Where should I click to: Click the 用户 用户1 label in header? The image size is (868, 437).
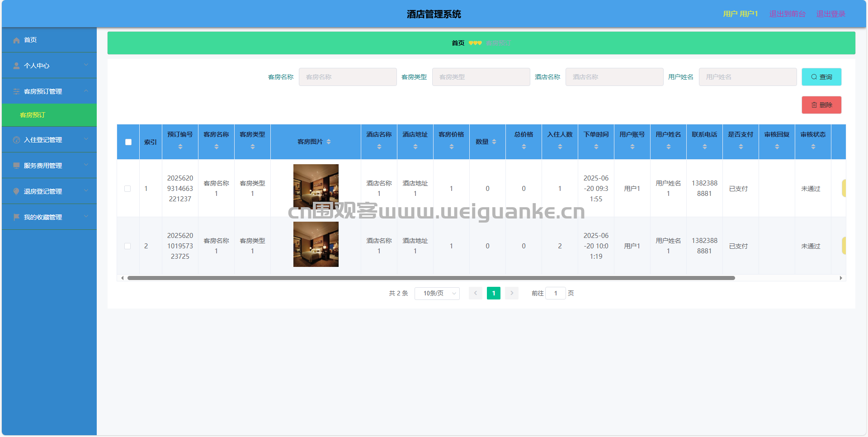[x=741, y=14]
